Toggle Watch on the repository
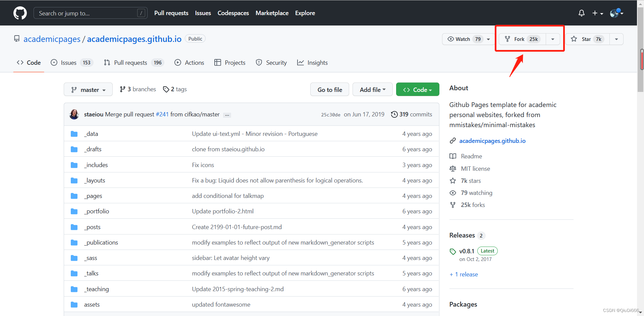This screenshot has height=316, width=644. pos(468,39)
